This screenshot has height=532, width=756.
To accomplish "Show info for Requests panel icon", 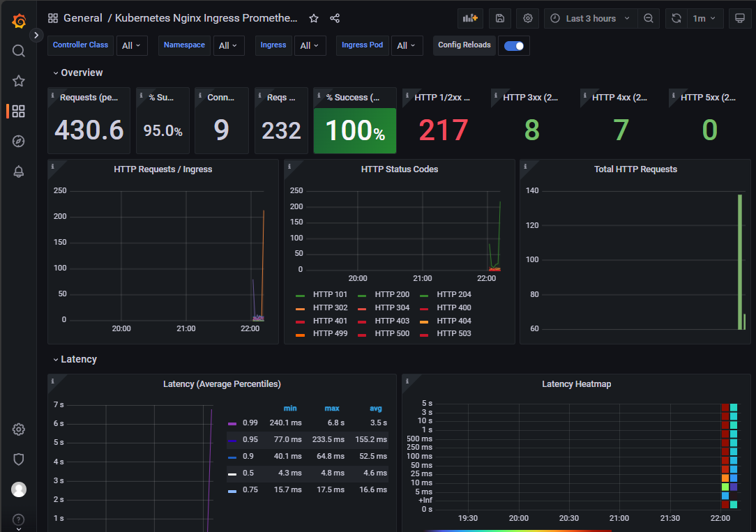I will pos(52,96).
